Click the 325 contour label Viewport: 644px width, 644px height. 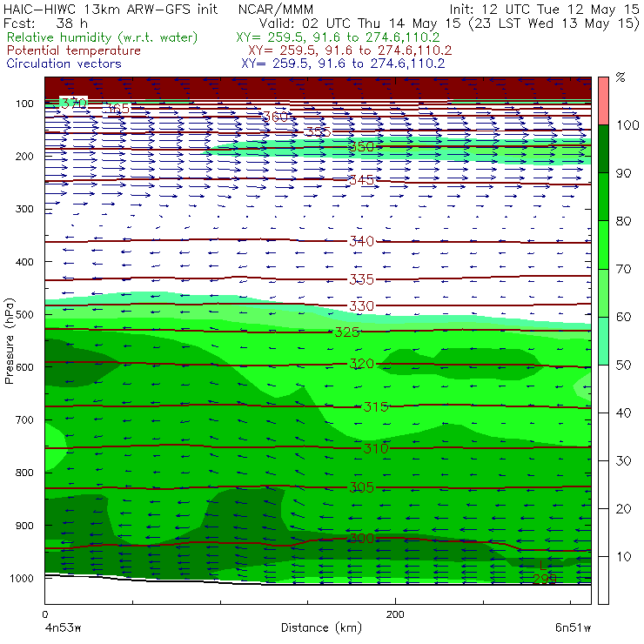click(x=347, y=332)
